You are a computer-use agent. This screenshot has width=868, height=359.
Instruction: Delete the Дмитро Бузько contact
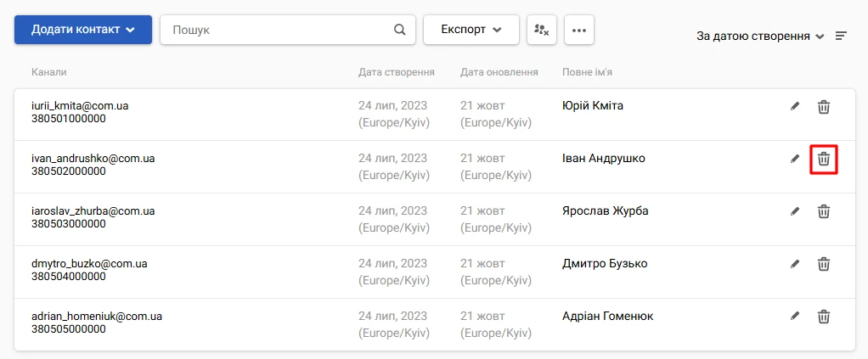click(824, 264)
